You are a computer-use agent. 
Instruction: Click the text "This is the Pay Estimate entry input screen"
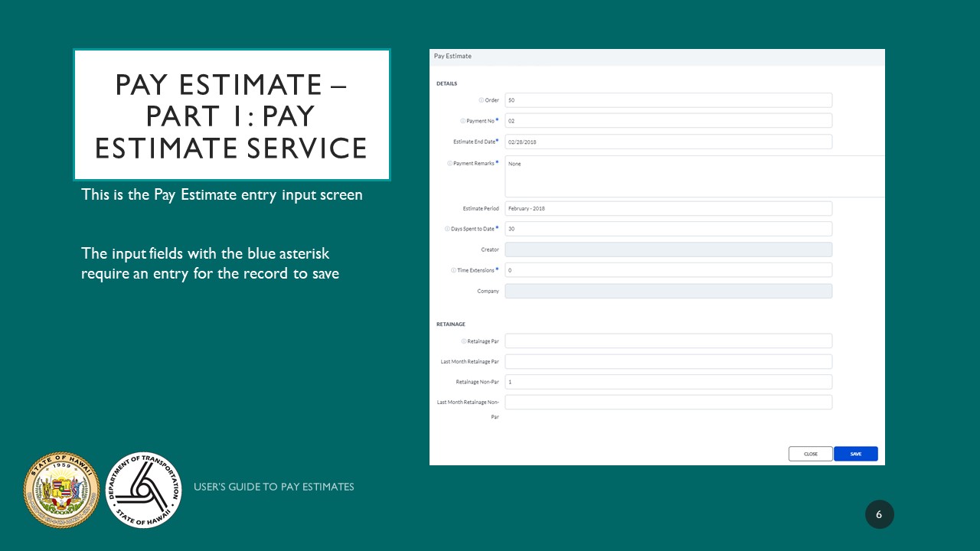(222, 195)
